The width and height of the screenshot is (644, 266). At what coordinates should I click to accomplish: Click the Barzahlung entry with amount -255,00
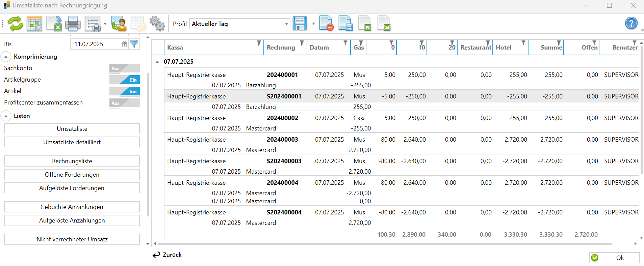[x=261, y=85]
